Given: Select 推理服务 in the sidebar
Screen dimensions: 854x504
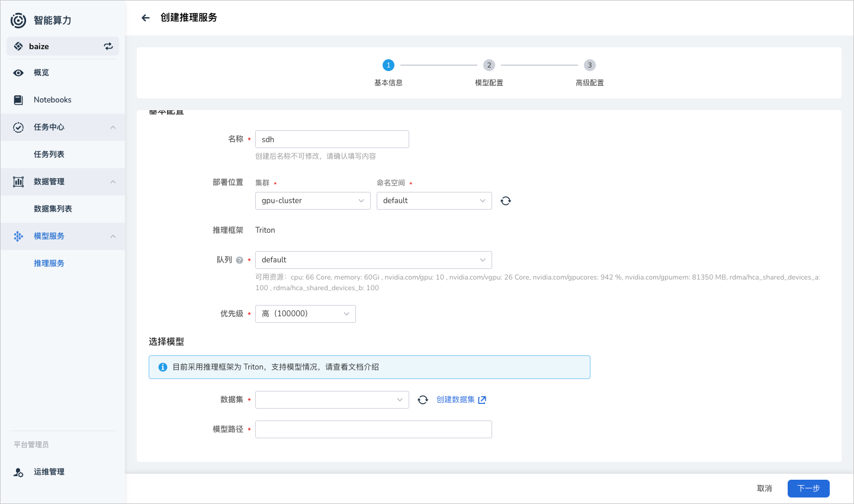Looking at the screenshot, I should tap(63, 264).
